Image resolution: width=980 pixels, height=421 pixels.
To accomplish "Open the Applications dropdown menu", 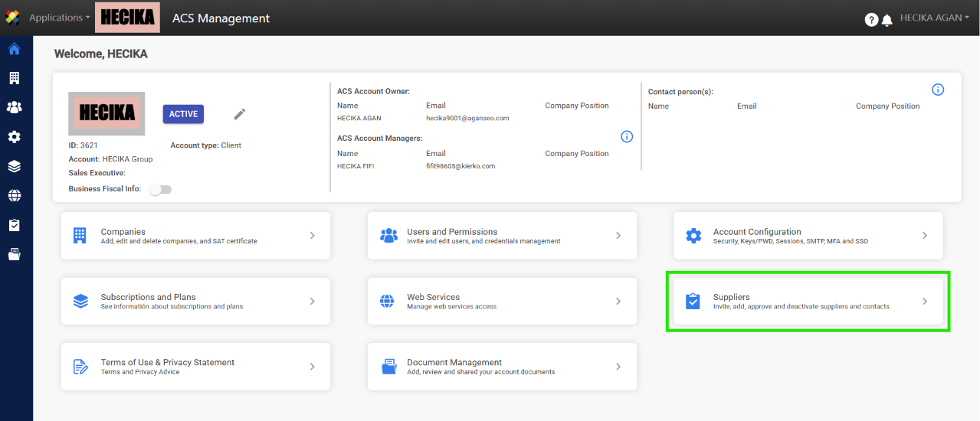I will tap(60, 18).
